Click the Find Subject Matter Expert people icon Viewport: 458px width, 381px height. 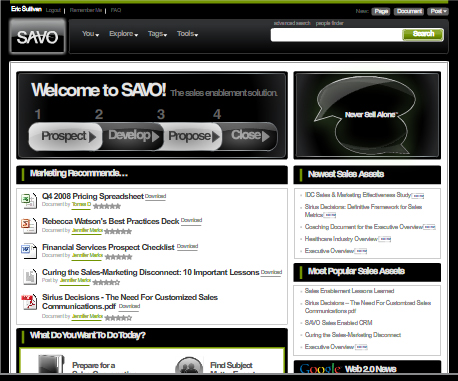(x=189, y=365)
